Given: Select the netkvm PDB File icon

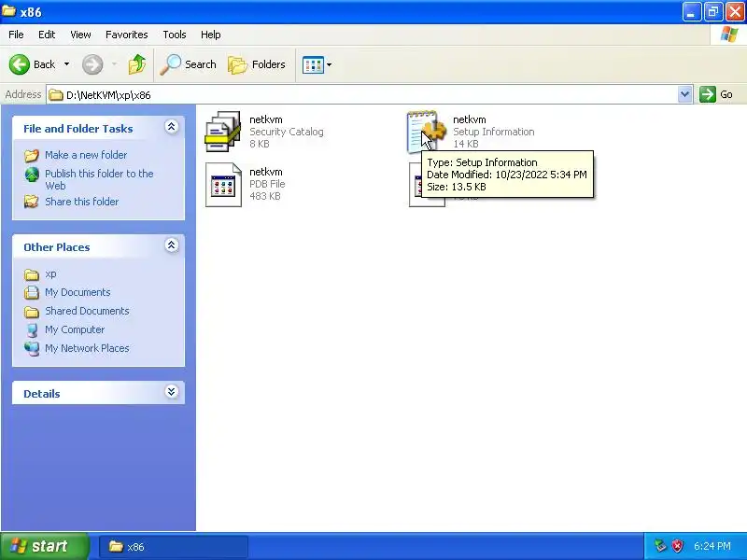Looking at the screenshot, I should click(x=223, y=184).
